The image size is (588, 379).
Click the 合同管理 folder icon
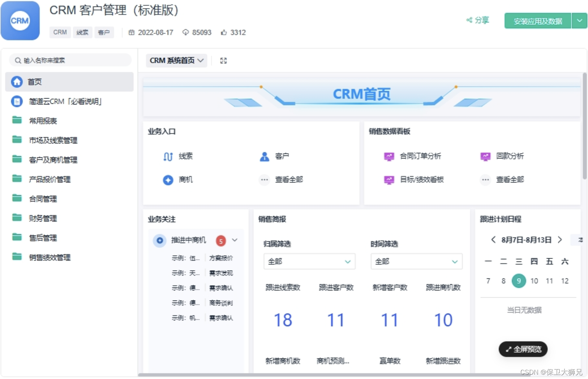[17, 198]
